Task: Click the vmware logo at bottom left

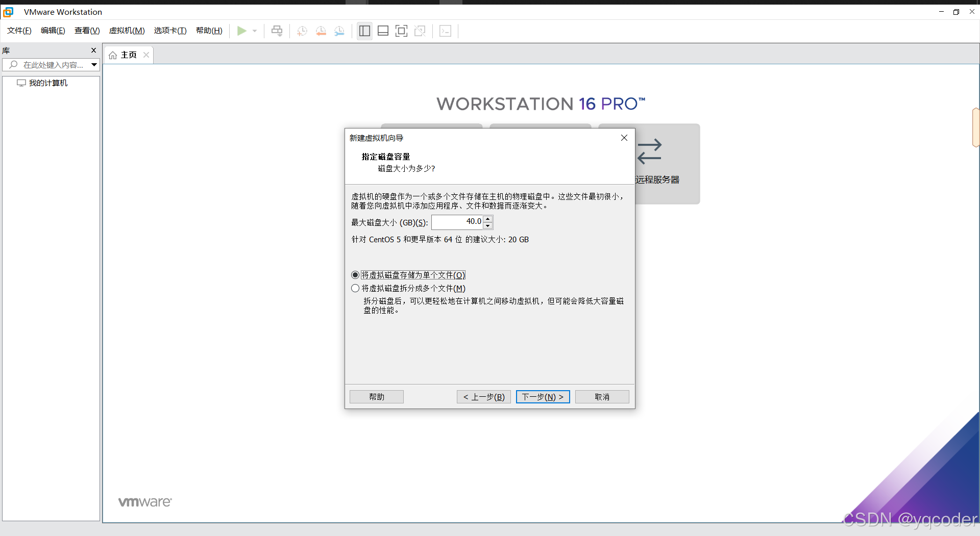Action: coord(145,502)
